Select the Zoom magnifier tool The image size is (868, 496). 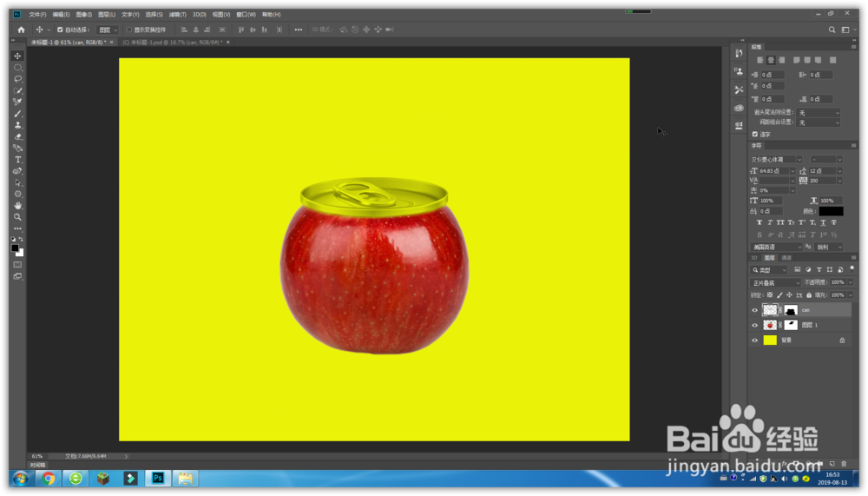pos(17,217)
